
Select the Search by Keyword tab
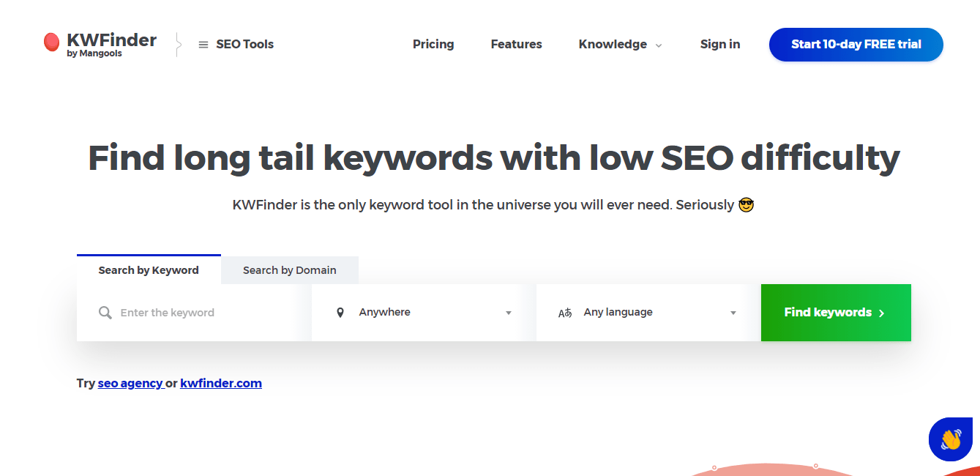pyautogui.click(x=149, y=269)
